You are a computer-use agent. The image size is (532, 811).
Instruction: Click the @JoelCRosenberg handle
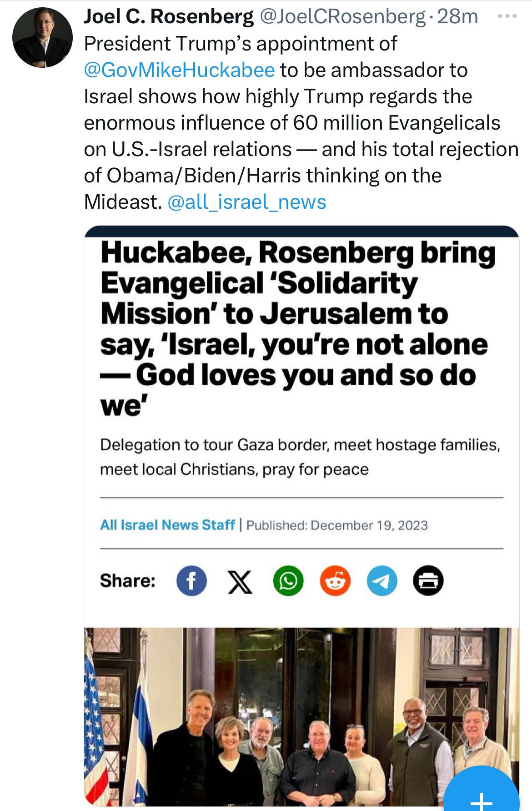pos(342,17)
